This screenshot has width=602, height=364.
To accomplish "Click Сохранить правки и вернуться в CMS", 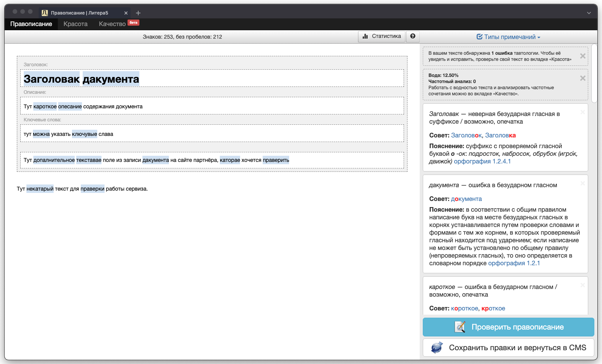I will [x=508, y=348].
